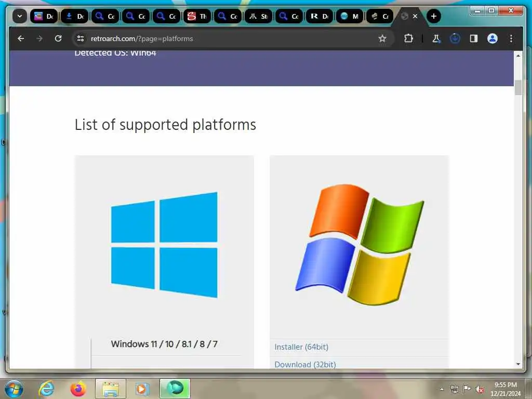Switch to the tab with red S icon
Viewport: 532px width, 399px height.
(197, 16)
